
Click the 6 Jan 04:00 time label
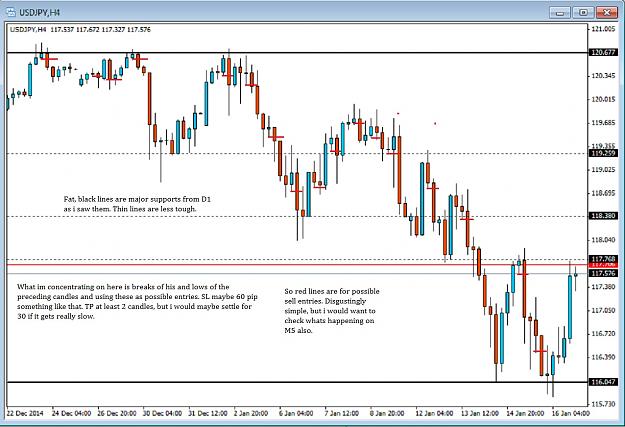pos(295,413)
